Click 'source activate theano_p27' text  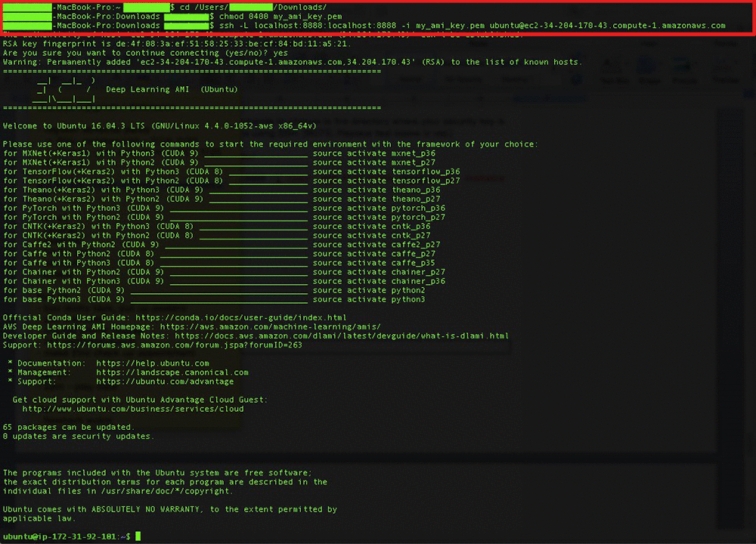tap(376, 199)
